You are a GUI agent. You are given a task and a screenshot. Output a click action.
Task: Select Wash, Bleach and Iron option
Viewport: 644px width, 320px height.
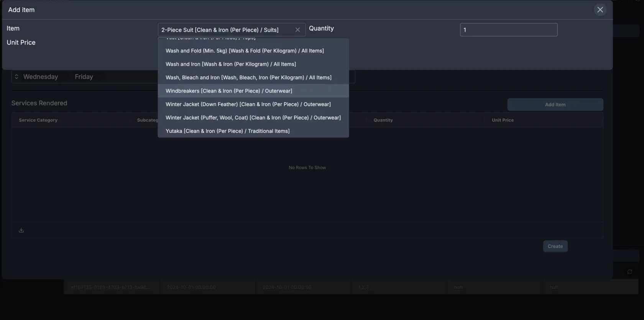[x=248, y=78]
